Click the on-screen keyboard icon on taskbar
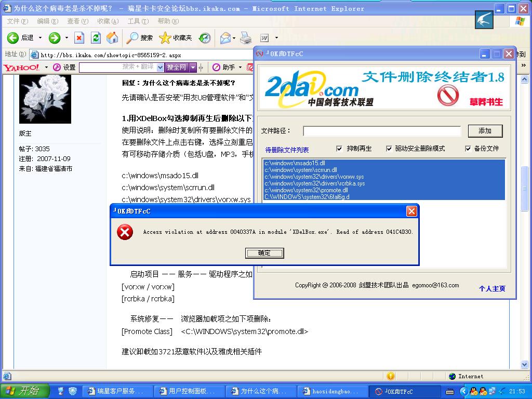 click(x=450, y=392)
